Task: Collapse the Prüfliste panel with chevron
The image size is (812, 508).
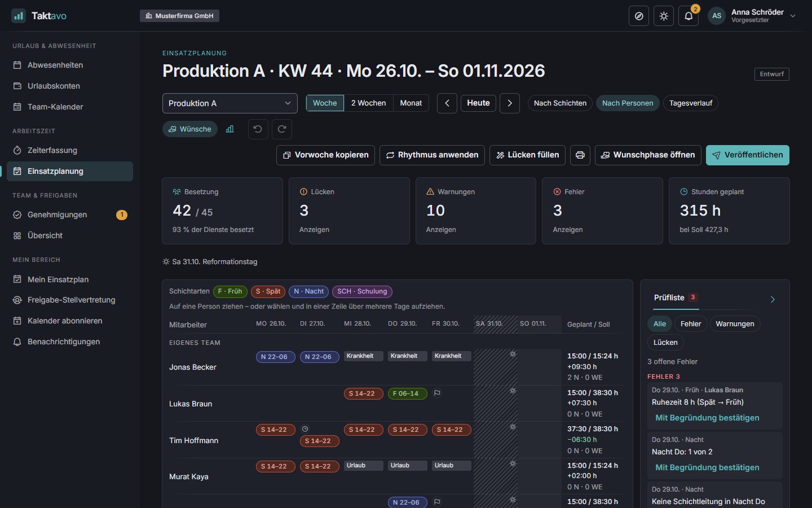Action: [x=773, y=299]
